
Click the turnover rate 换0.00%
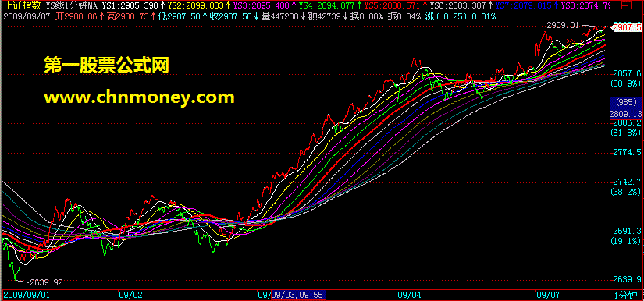pos(368,17)
